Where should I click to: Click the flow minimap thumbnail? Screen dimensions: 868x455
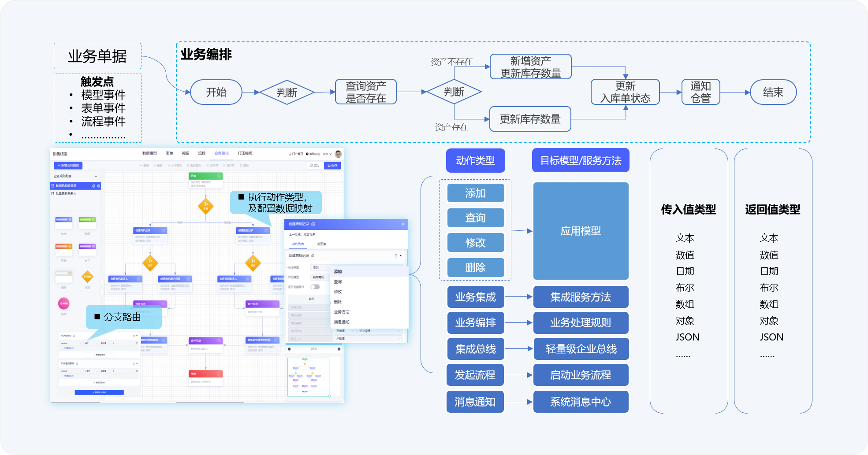[309, 377]
